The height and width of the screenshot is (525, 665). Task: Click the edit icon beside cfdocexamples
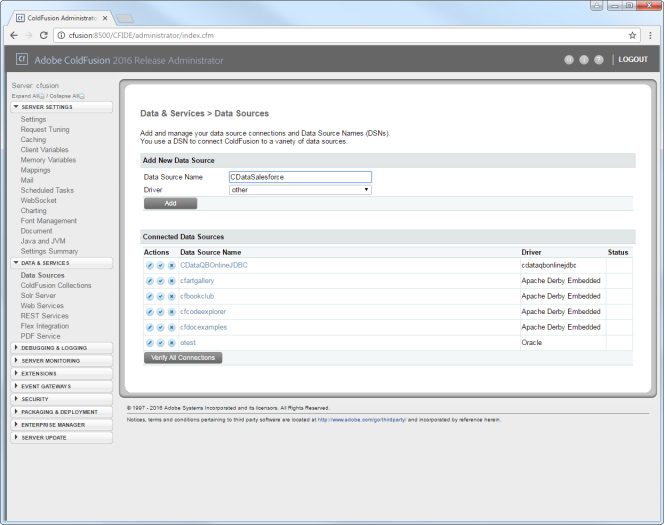tap(150, 328)
